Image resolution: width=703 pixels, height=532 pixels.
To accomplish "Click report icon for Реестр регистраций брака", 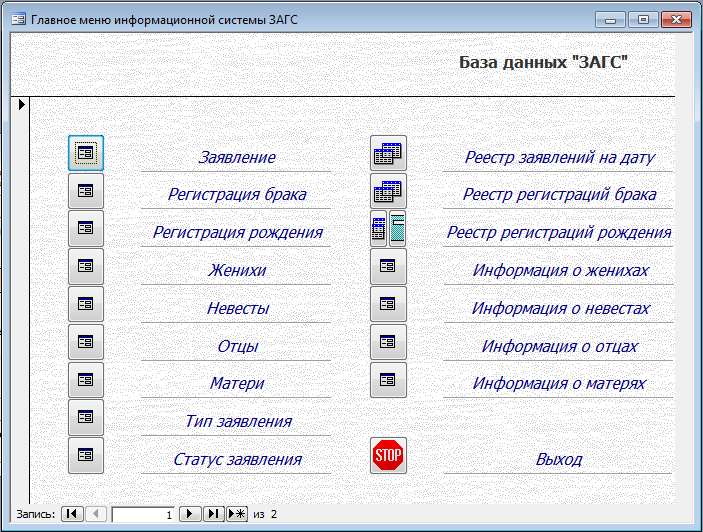I will pyautogui.click(x=388, y=191).
